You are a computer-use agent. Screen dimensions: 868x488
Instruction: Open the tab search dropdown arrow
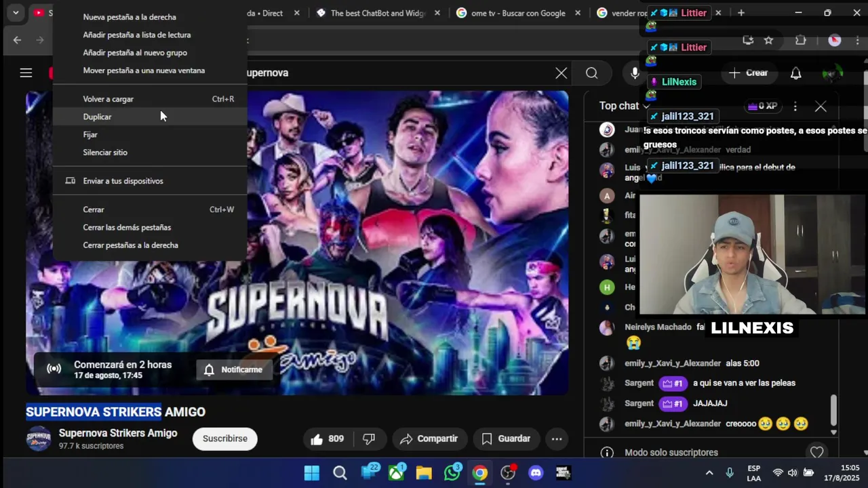click(15, 13)
